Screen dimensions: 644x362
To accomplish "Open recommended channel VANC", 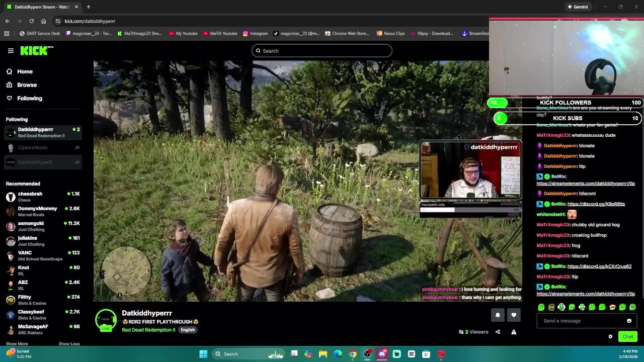I will coord(42,255).
